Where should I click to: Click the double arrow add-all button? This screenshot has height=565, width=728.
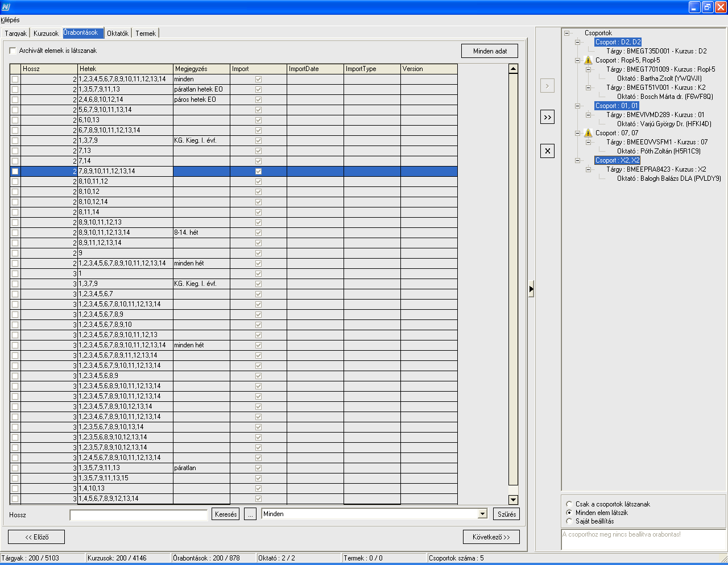pos(547,117)
